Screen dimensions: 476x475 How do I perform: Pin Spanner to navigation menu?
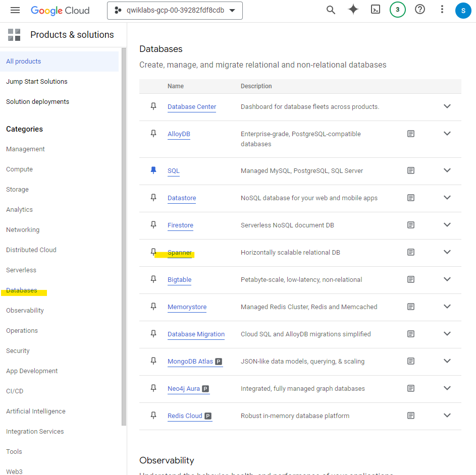153,252
